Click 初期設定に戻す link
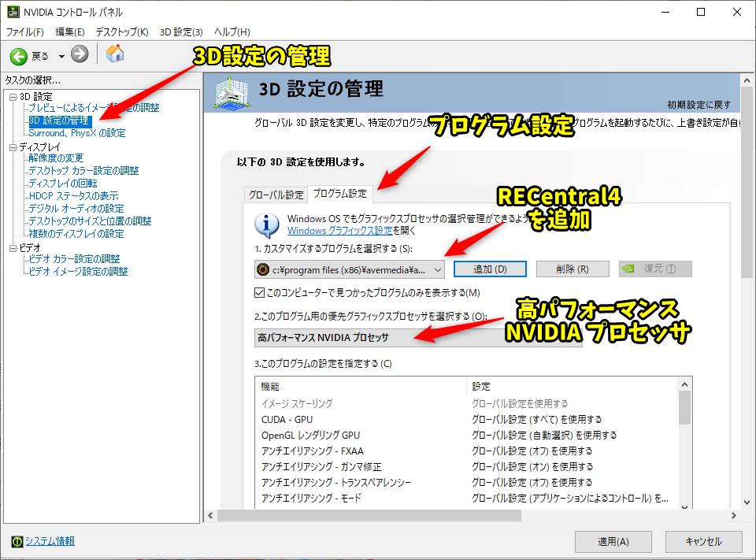Viewport: 756px width, 560px height. [699, 105]
